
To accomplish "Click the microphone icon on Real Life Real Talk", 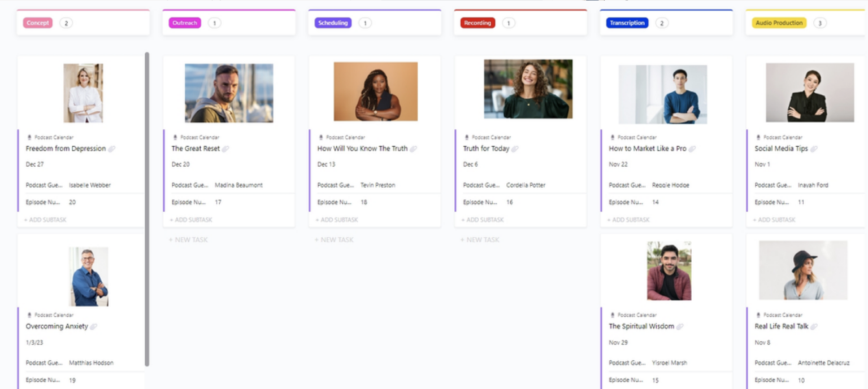I will point(758,314).
